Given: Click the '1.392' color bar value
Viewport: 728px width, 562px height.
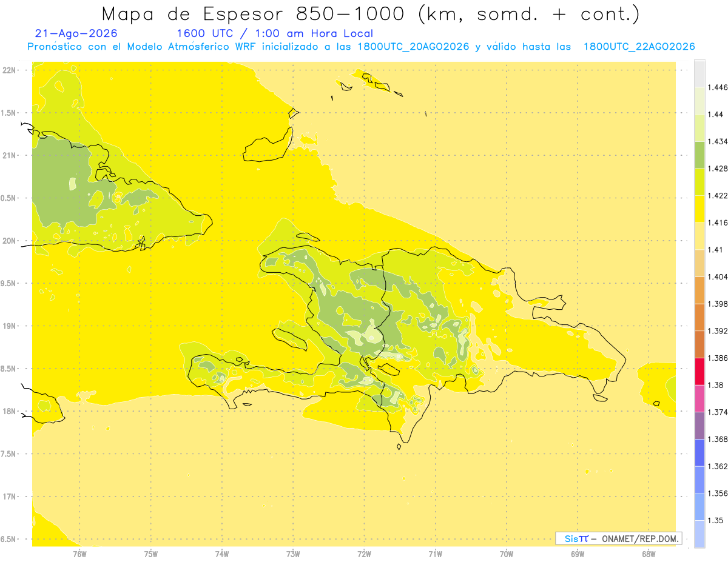Looking at the screenshot, I should (x=718, y=331).
